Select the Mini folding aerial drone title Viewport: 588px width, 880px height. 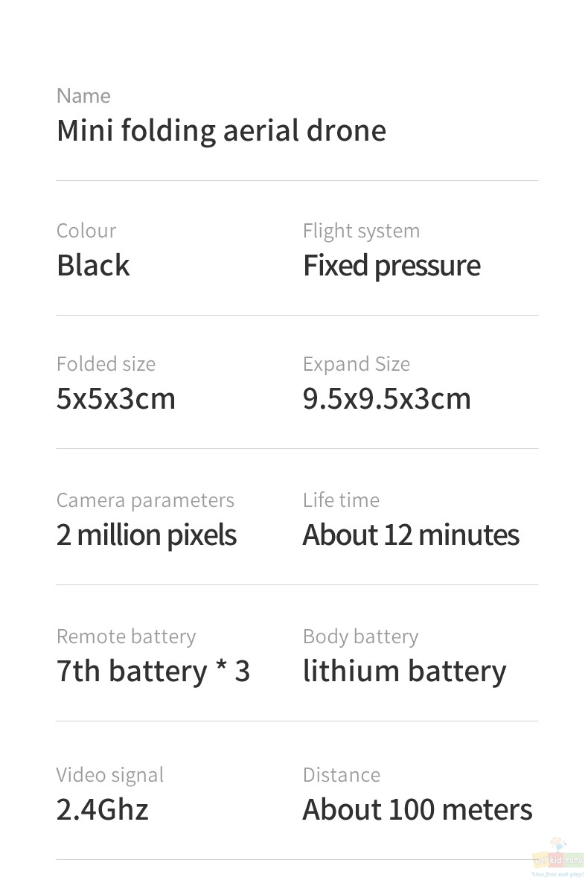pyautogui.click(x=221, y=131)
